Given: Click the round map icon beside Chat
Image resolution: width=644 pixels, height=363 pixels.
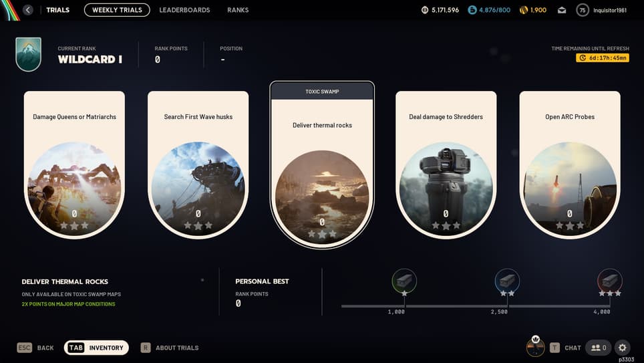Looking at the screenshot, I should [x=536, y=348].
